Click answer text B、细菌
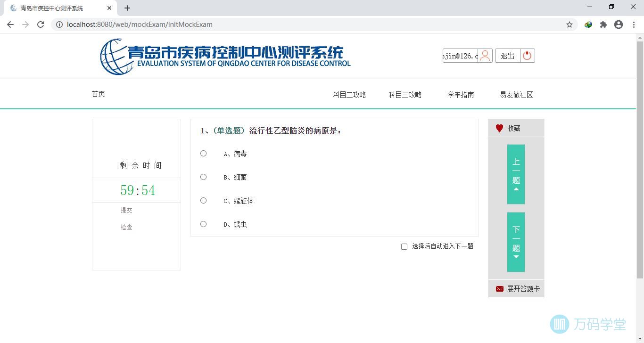Screen dimensions: 644x343 click(x=235, y=177)
